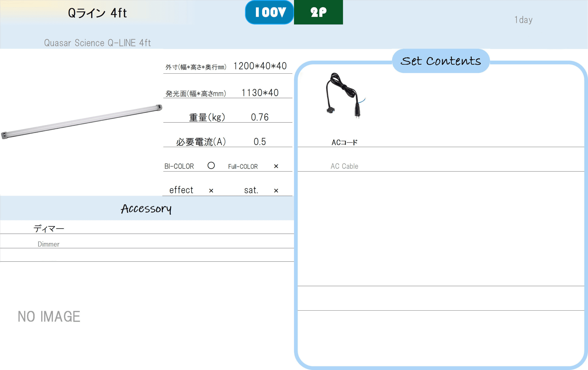The image size is (588, 370).
Task: Click the BI-COLOR label
Action: [179, 166]
